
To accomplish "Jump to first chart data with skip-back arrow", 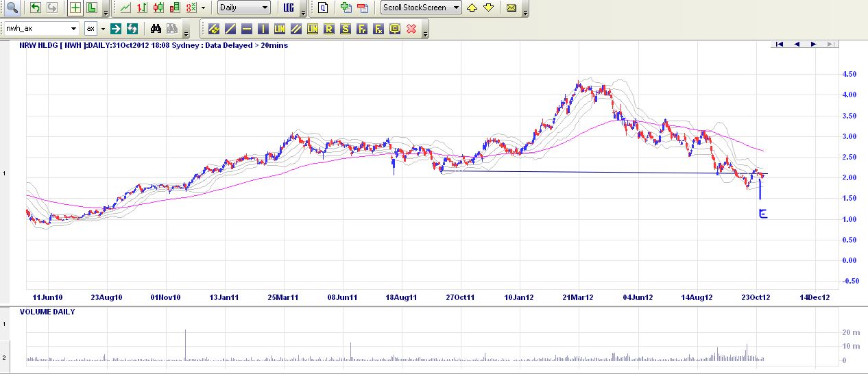I will pyautogui.click(x=780, y=44).
